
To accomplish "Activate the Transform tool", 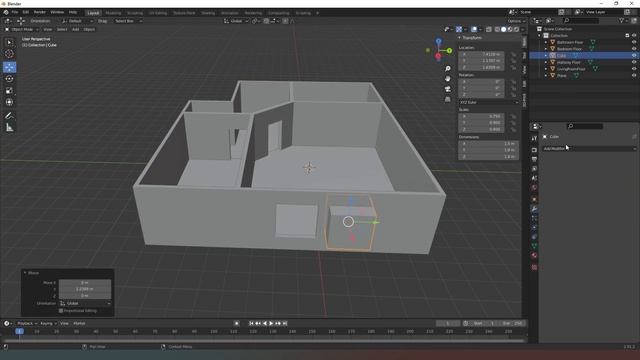I will (x=9, y=102).
